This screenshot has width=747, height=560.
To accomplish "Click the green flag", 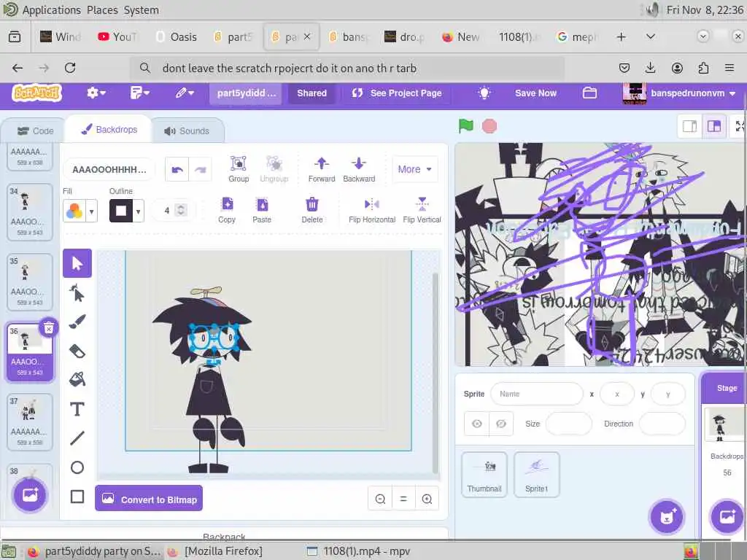I will (x=466, y=126).
